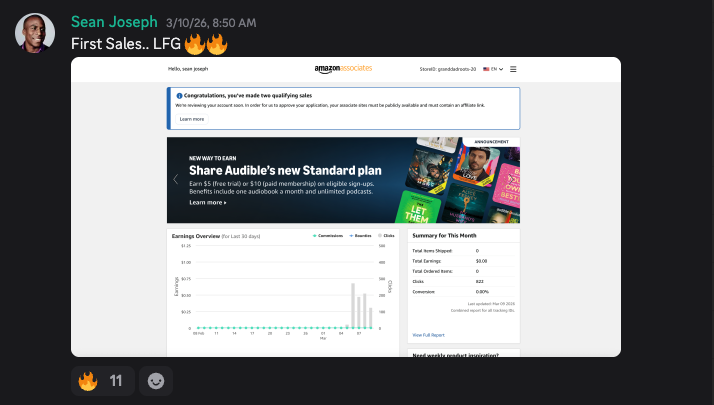Click the Sean Joseph username

tap(114, 22)
